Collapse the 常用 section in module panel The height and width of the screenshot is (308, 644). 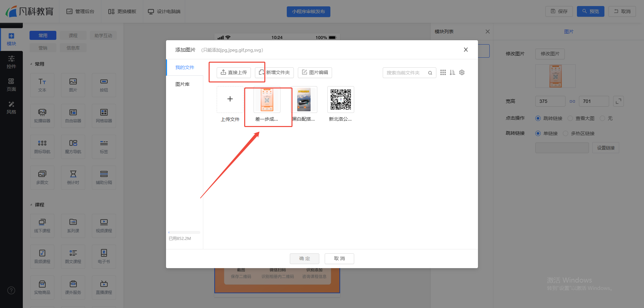click(x=31, y=64)
